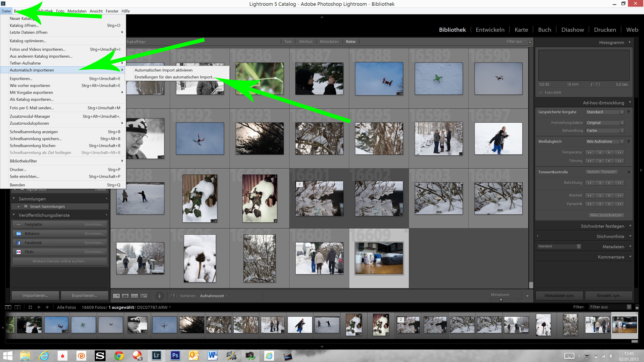
Task: Expand the Smart-Sammlungen collection set
Action: (x=19, y=207)
